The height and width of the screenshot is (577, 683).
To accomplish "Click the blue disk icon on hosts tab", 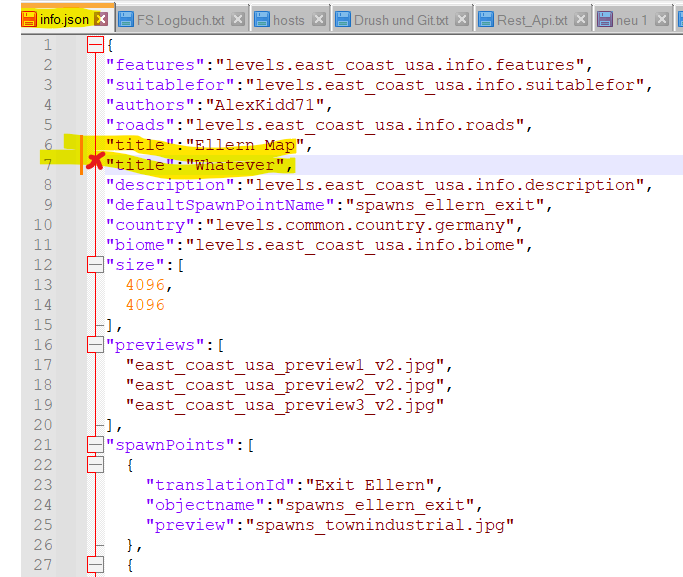I will (262, 20).
